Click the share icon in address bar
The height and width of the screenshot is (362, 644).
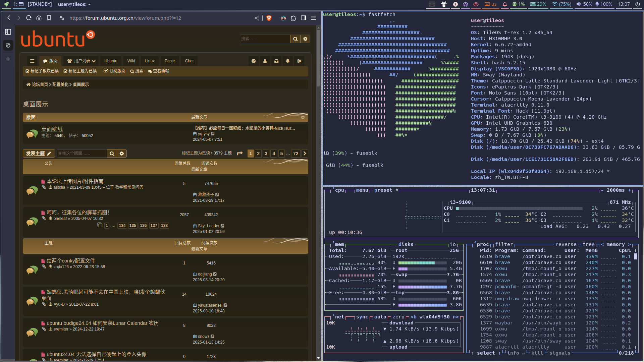(x=257, y=18)
